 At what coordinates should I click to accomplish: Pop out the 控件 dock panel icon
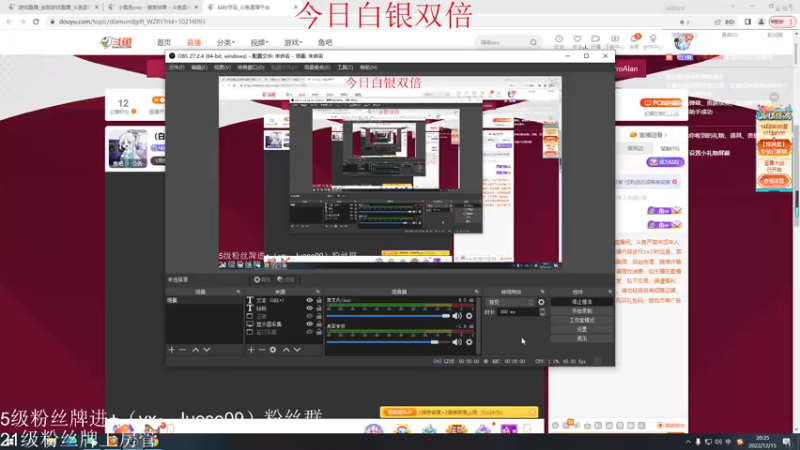point(610,292)
